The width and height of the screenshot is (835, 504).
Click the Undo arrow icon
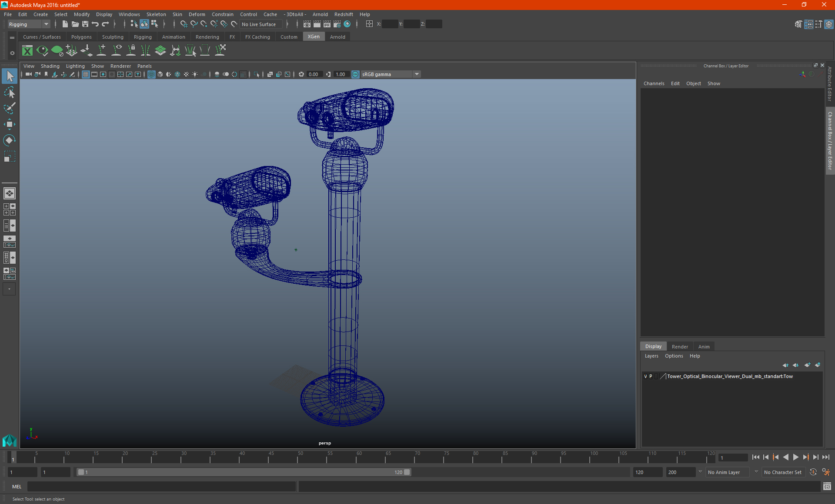tap(95, 24)
